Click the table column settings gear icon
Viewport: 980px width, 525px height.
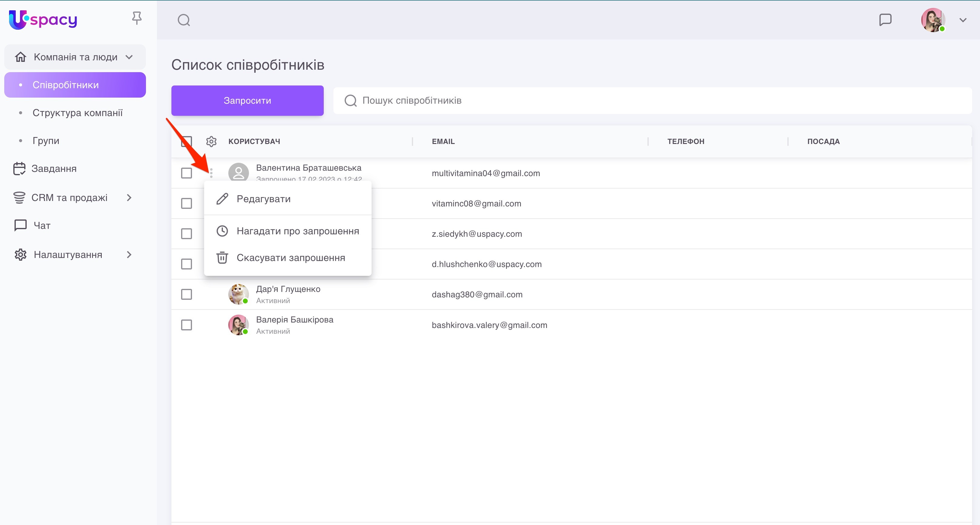tap(211, 141)
